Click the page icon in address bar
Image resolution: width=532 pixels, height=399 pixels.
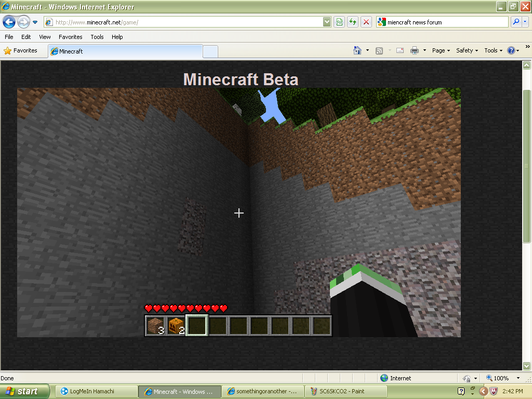[49, 22]
